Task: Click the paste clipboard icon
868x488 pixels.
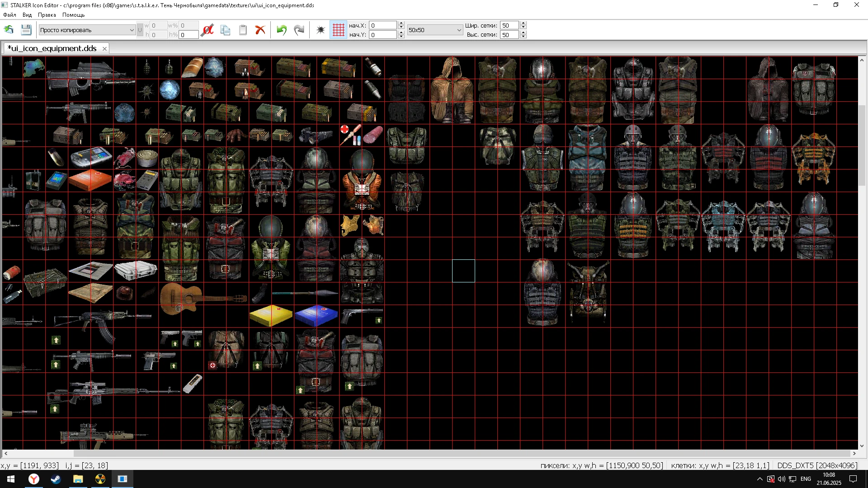Action: coord(243,30)
